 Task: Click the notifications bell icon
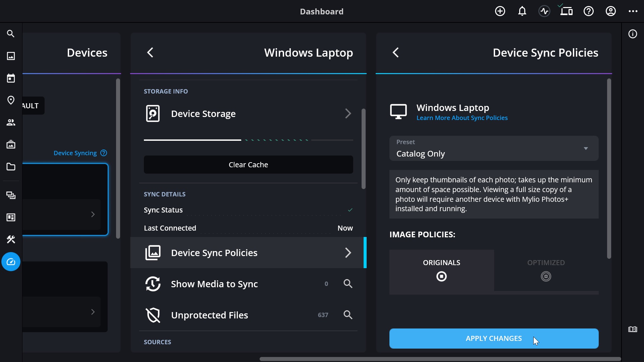(x=522, y=11)
